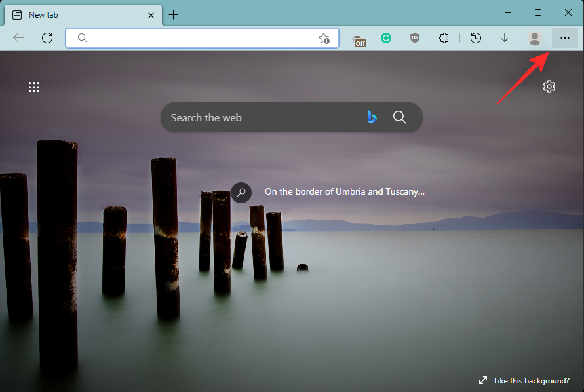Click the Grammarly extension icon
This screenshot has width=584, height=392.
(x=386, y=38)
